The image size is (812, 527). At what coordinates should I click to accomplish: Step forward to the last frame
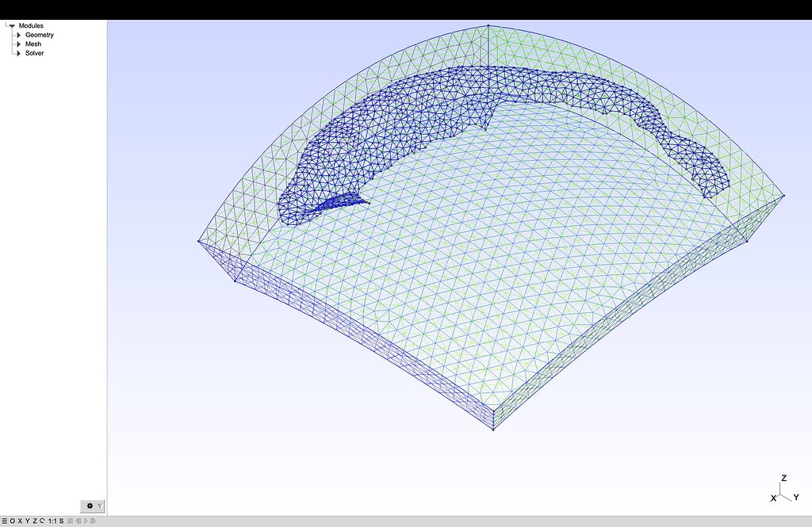[94, 521]
